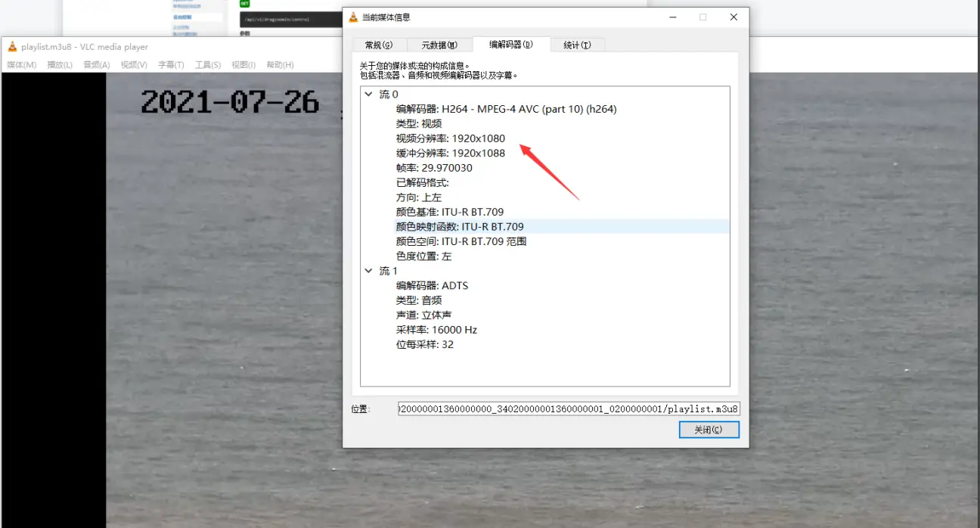Open the 播放(L) menu

click(60, 65)
